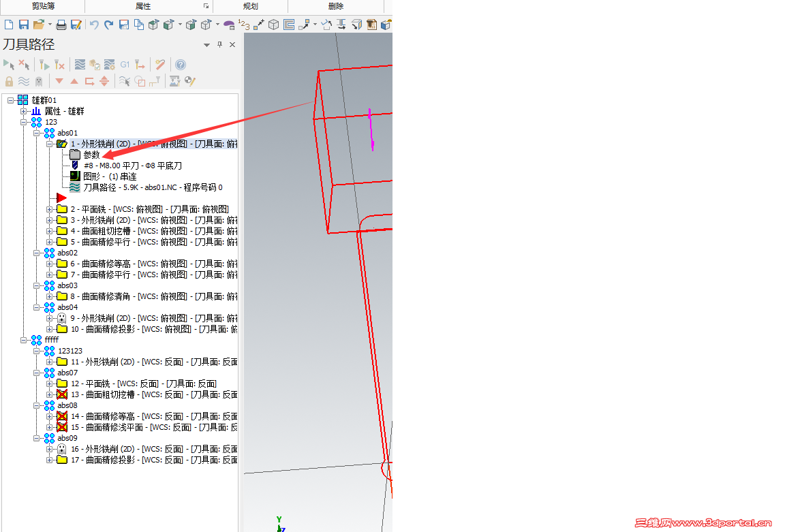Undo the last action
Image resolution: width=785 pixels, height=532 pixels.
coord(94,25)
